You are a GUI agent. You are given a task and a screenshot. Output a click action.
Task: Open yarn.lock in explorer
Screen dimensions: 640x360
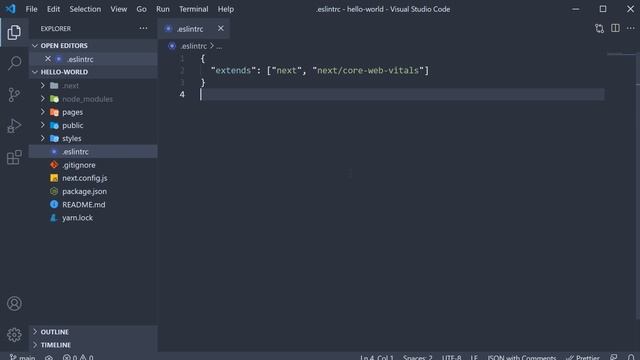pos(93,218)
